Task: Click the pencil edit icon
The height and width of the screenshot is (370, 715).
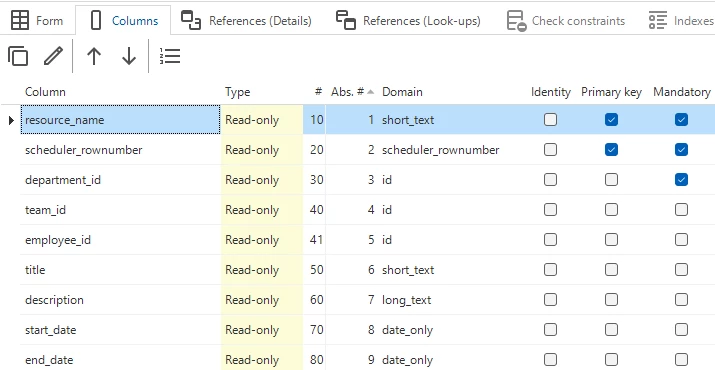Action: [x=53, y=56]
